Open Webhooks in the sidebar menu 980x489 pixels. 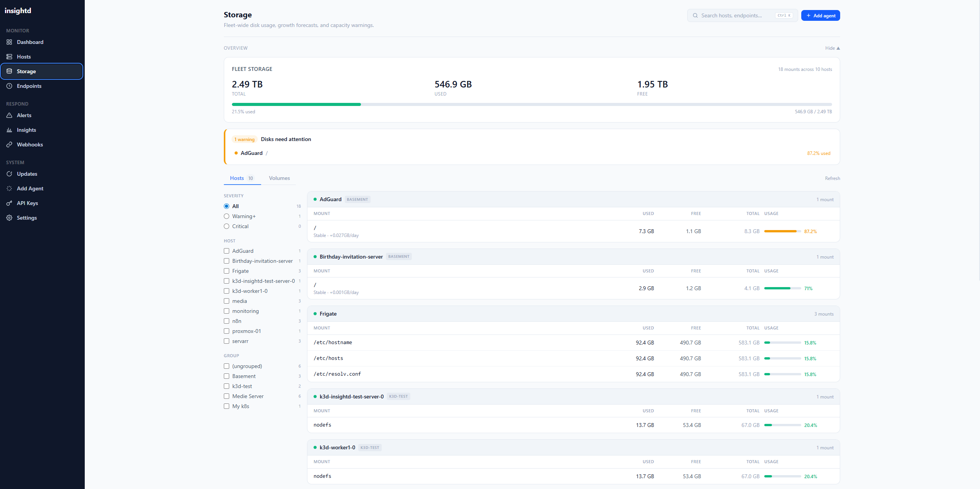(42, 145)
